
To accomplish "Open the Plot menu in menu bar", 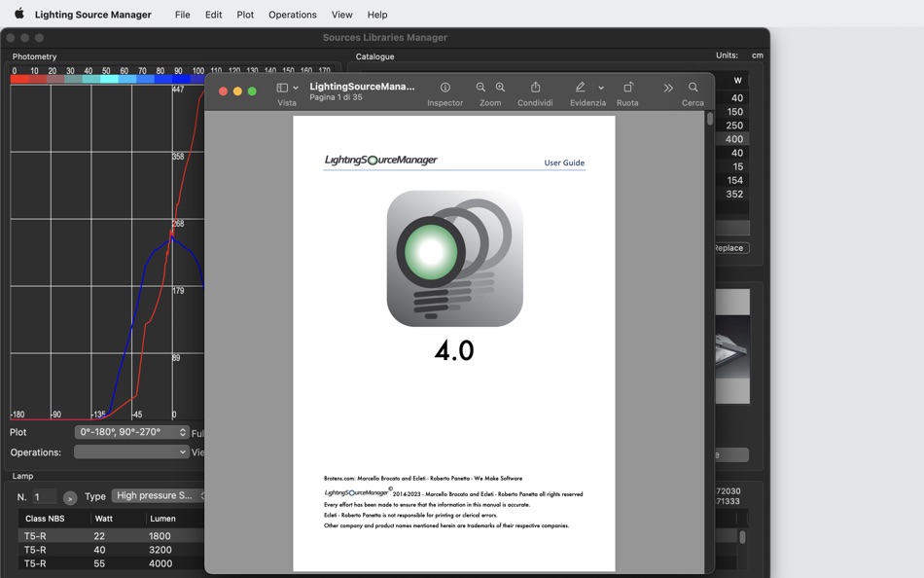I will (x=245, y=15).
